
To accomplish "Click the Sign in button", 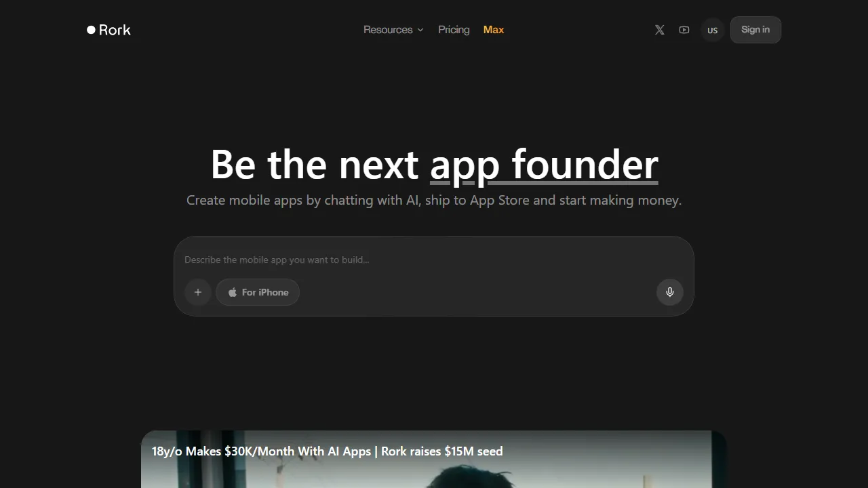I will coord(755,30).
